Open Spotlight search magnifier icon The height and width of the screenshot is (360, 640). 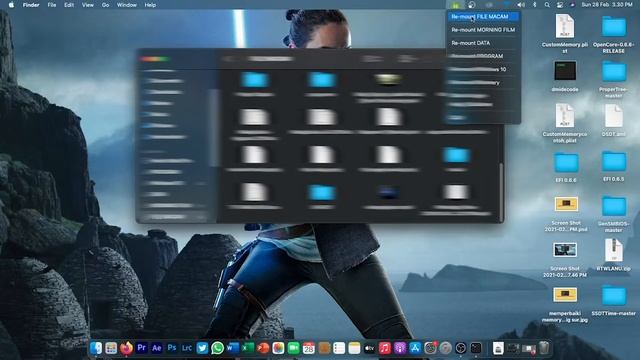pos(547,5)
